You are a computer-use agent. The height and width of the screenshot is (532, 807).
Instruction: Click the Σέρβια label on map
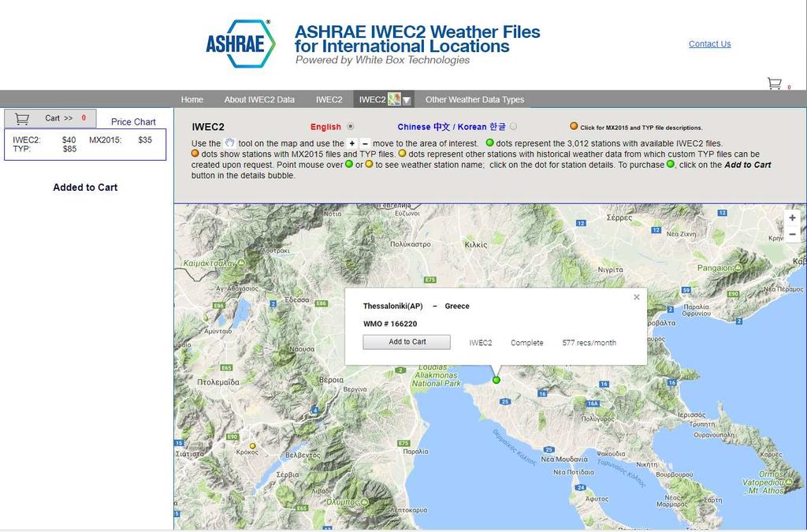287,474
